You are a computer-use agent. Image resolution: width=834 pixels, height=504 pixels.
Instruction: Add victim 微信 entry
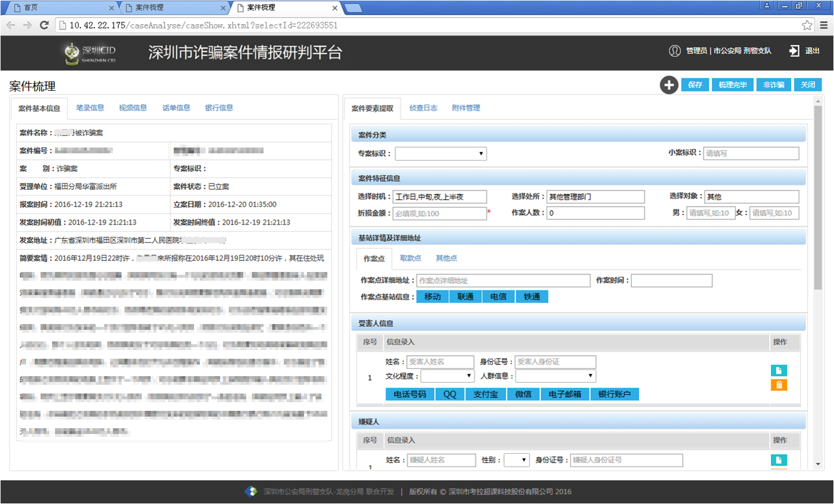[x=524, y=394]
